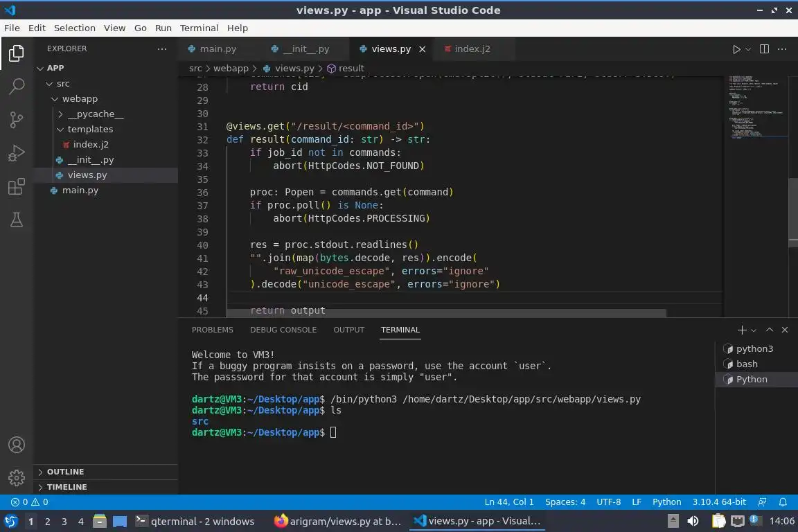Open the Search view in activity bar
Image resolution: width=798 pixels, height=532 pixels.
[17, 87]
